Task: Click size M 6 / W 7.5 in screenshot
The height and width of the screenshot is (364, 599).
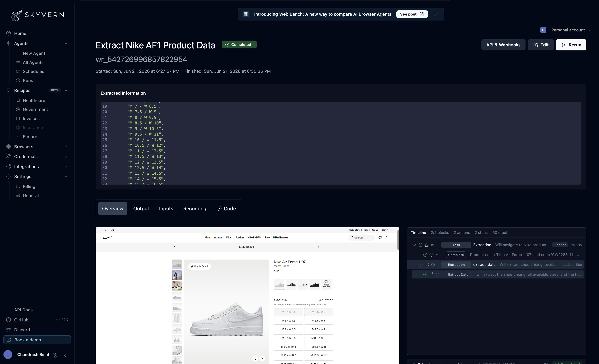Action: 289,321
